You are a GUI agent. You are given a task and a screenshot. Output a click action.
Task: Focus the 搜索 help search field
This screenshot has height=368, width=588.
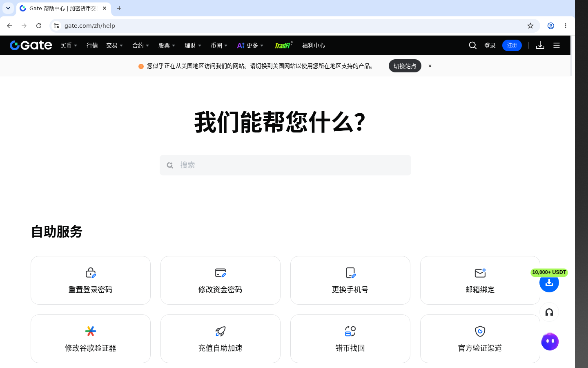285,165
